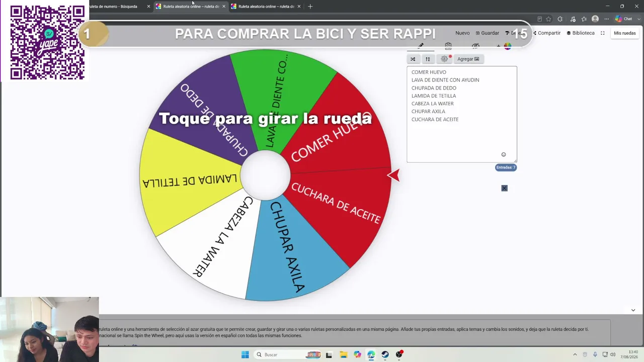This screenshot has width=644, height=362.
Task: Close the first 'Ruleta aleatoria online' tab
Action: point(224,7)
